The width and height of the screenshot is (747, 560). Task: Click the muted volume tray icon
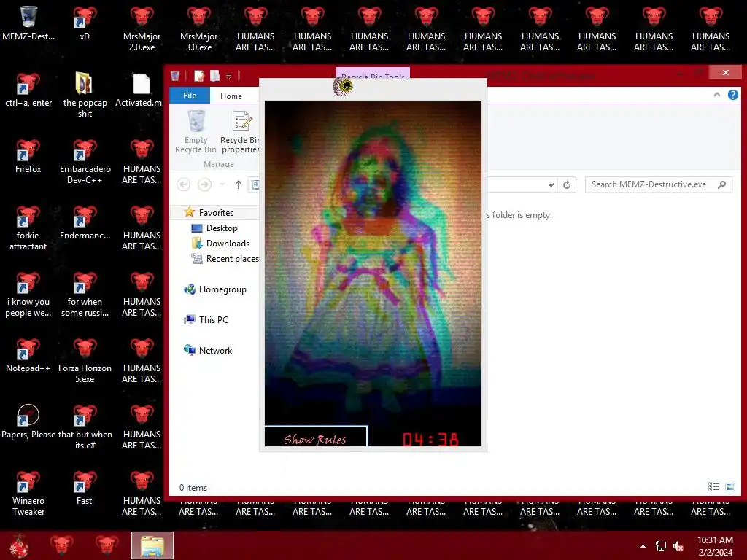[x=678, y=546]
